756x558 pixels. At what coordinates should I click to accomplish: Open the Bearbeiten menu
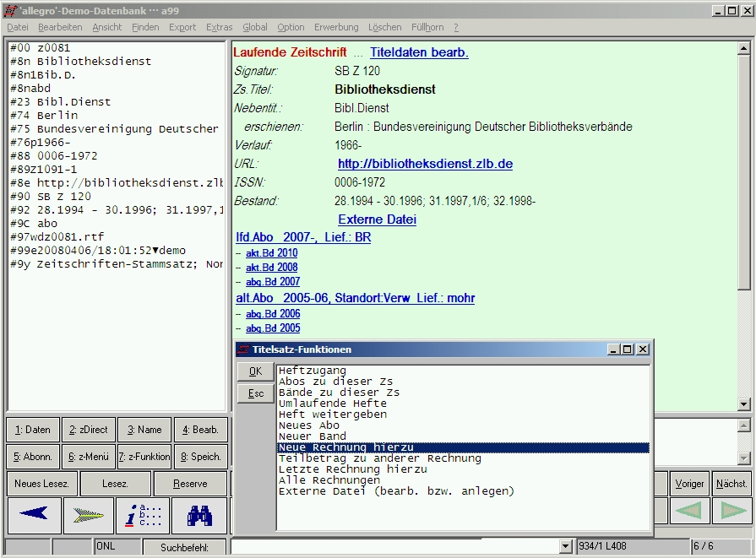(60, 28)
